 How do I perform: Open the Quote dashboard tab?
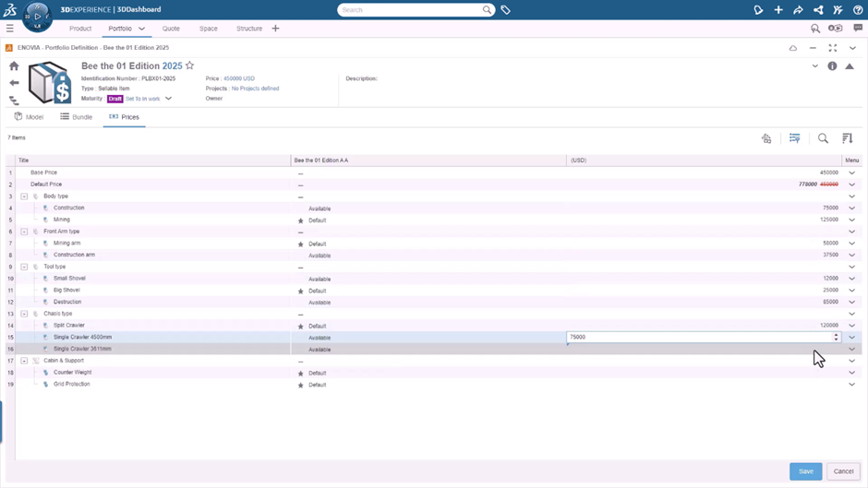(171, 29)
